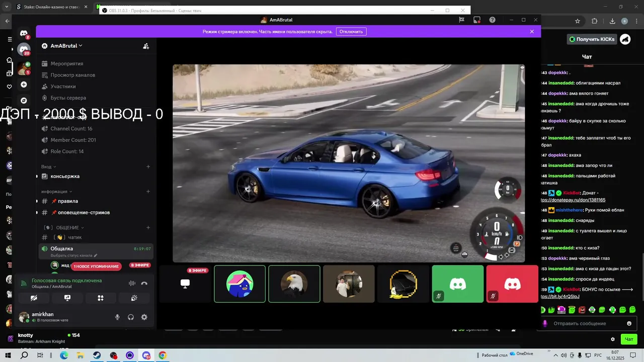Disconnect from voice with the hang-up icon
Screen dimensions: 644x362
[x=144, y=283]
